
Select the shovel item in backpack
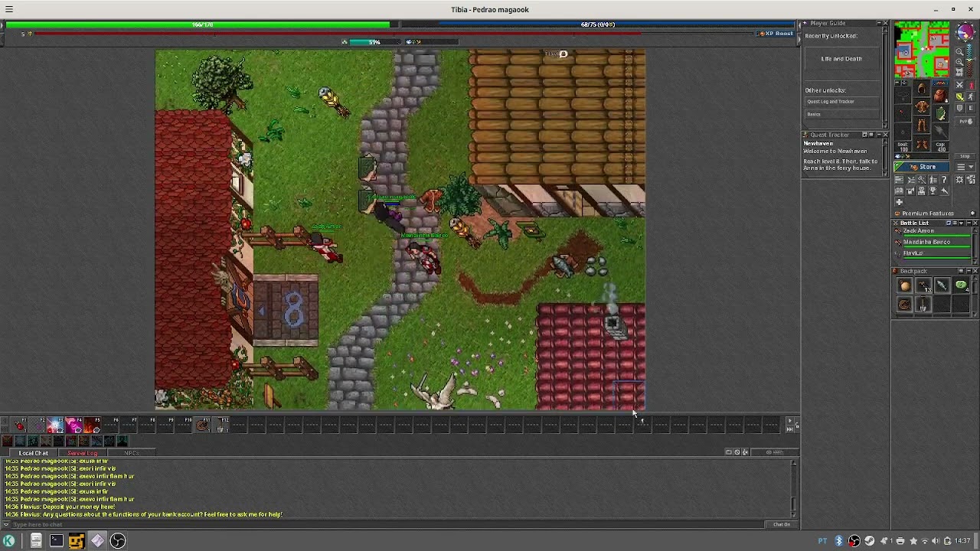click(923, 305)
